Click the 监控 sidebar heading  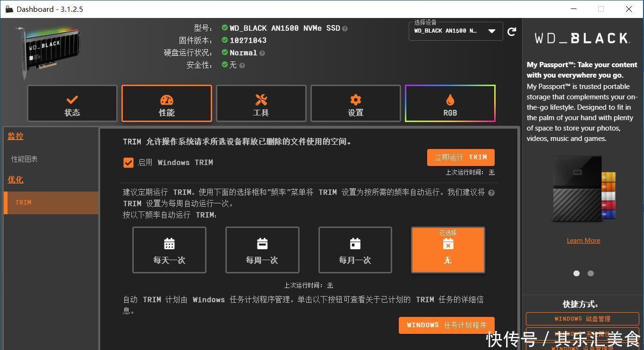click(x=15, y=136)
